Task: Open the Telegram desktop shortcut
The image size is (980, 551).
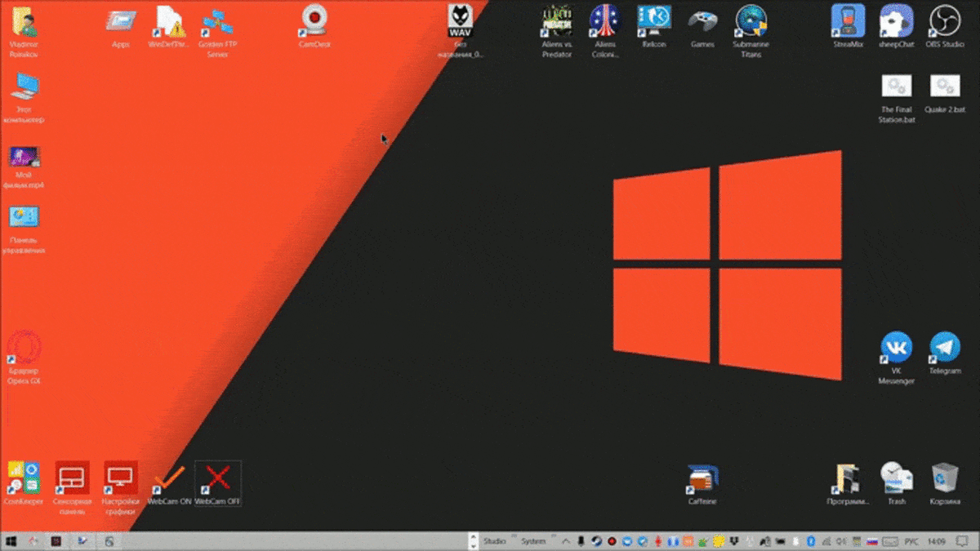Action: [x=945, y=353]
